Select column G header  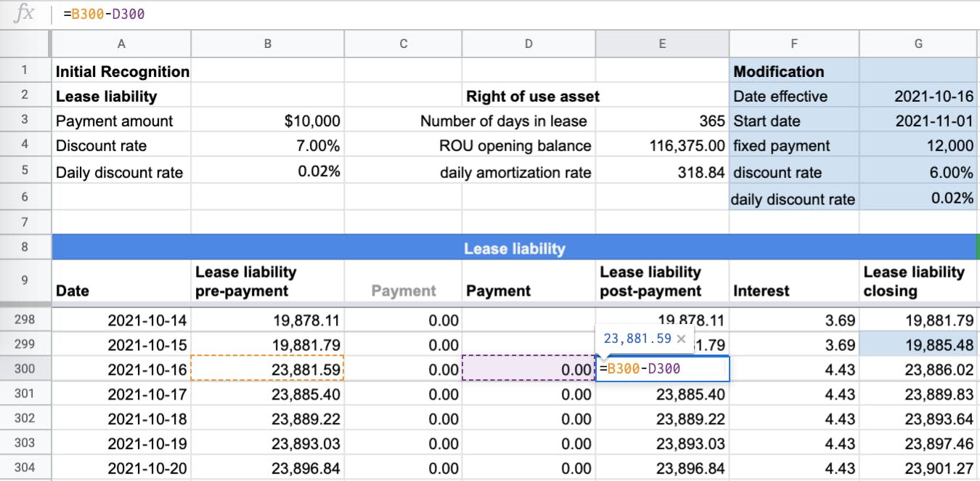pyautogui.click(x=918, y=44)
